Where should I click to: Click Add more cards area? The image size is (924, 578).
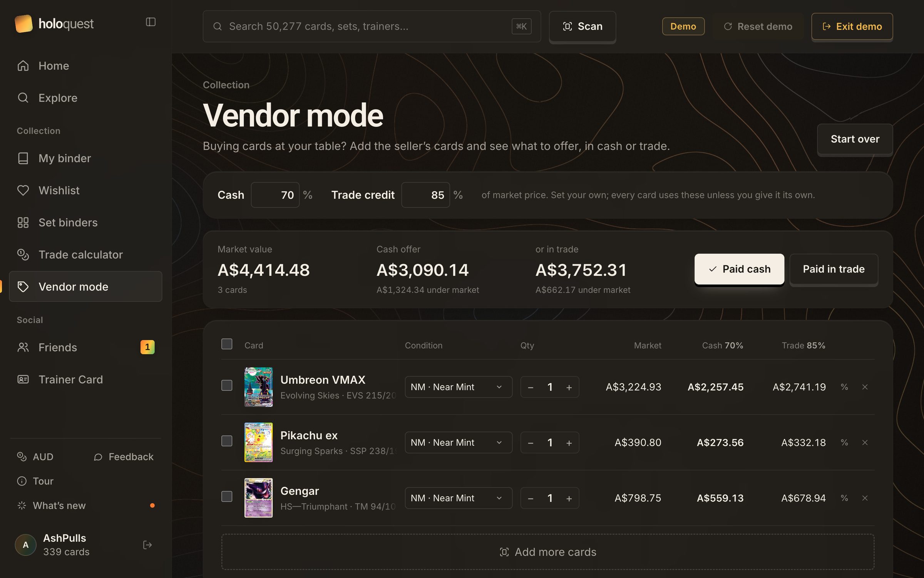(x=548, y=552)
